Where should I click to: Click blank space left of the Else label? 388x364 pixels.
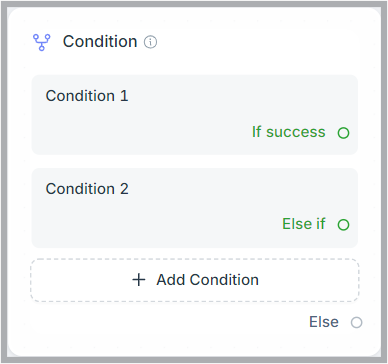click(167, 322)
